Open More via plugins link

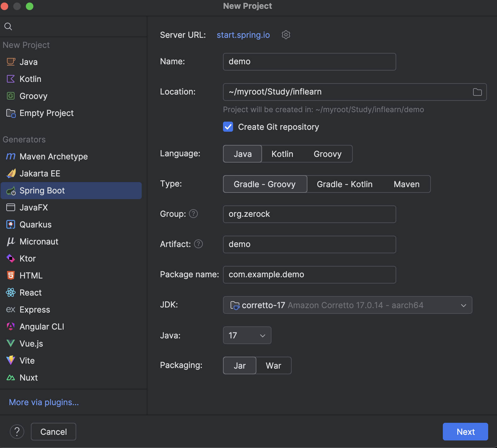[44, 402]
